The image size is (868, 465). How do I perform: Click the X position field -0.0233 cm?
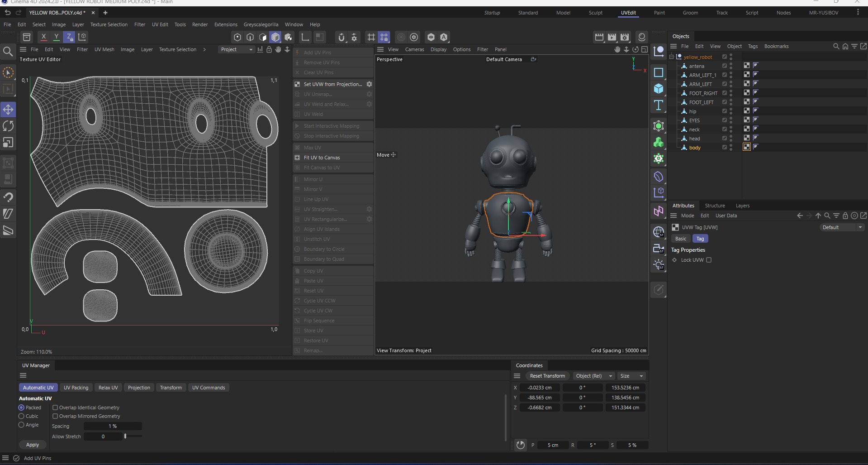539,388
